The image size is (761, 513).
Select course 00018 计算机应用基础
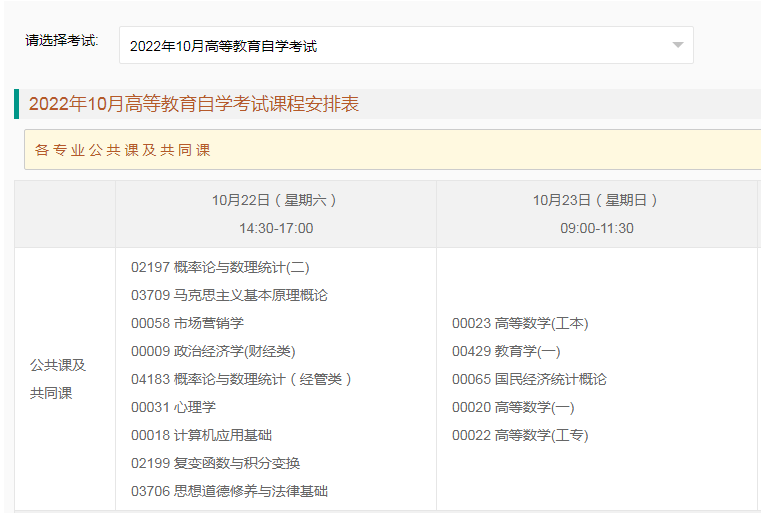(x=201, y=435)
